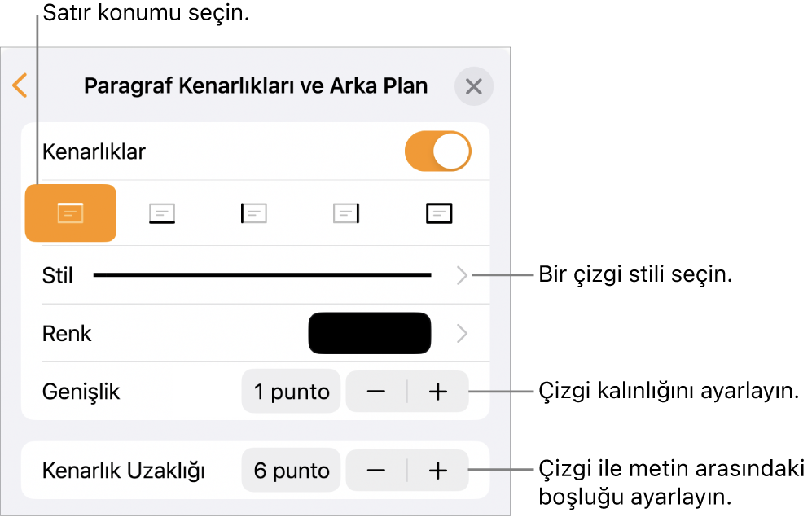Select the left border position icon
Viewport: 812px width, 517px height.
click(254, 213)
